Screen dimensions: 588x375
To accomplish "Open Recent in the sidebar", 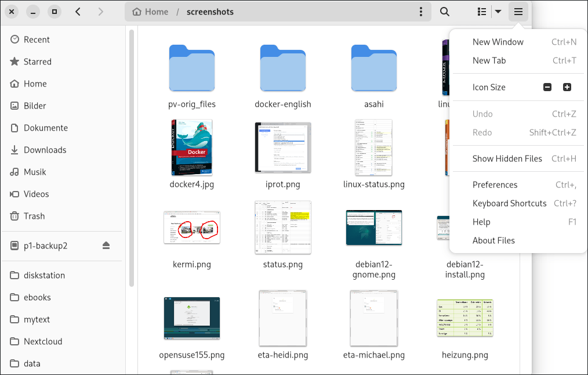I will 63,39.
